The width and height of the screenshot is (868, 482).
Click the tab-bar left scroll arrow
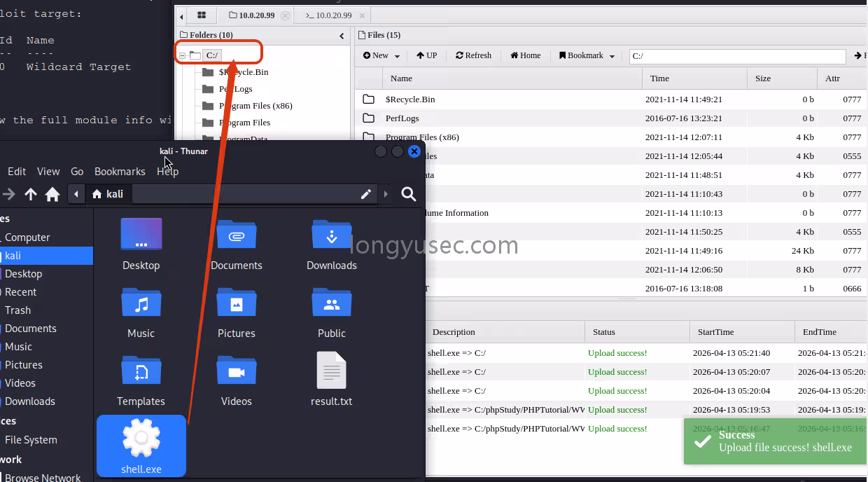pos(182,15)
